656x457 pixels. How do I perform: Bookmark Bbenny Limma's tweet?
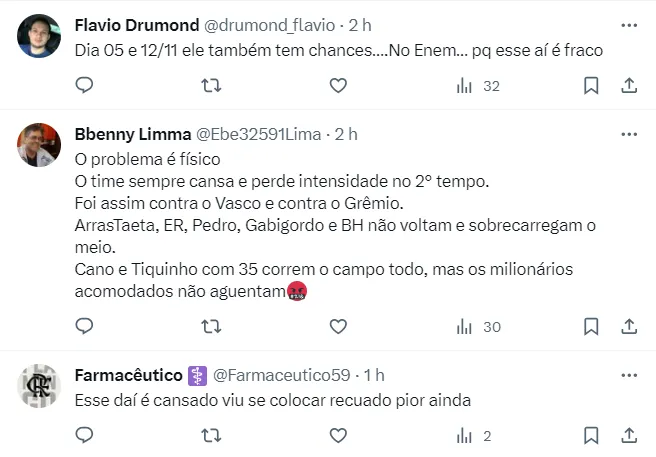click(x=591, y=326)
